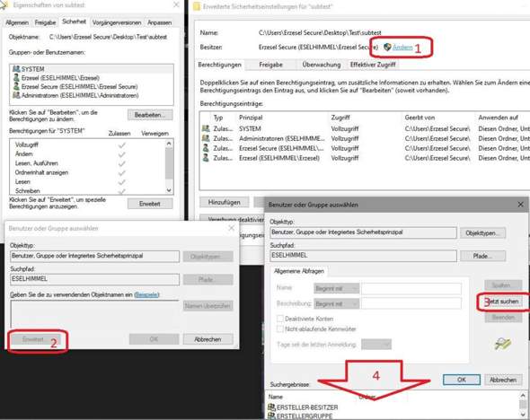Click ERSTELLERGRUPPE icon in Suchergebnisse
530x420 pixels.
tap(271, 416)
